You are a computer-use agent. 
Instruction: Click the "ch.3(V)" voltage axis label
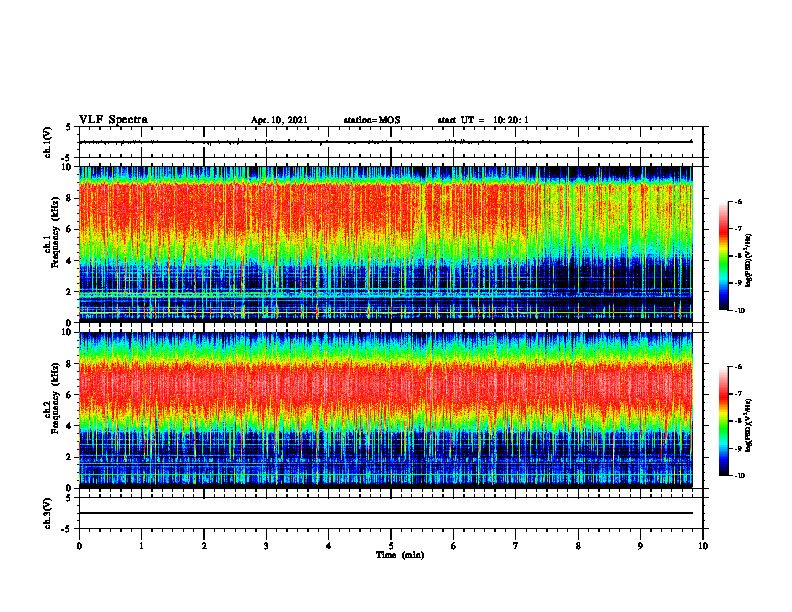click(x=48, y=513)
